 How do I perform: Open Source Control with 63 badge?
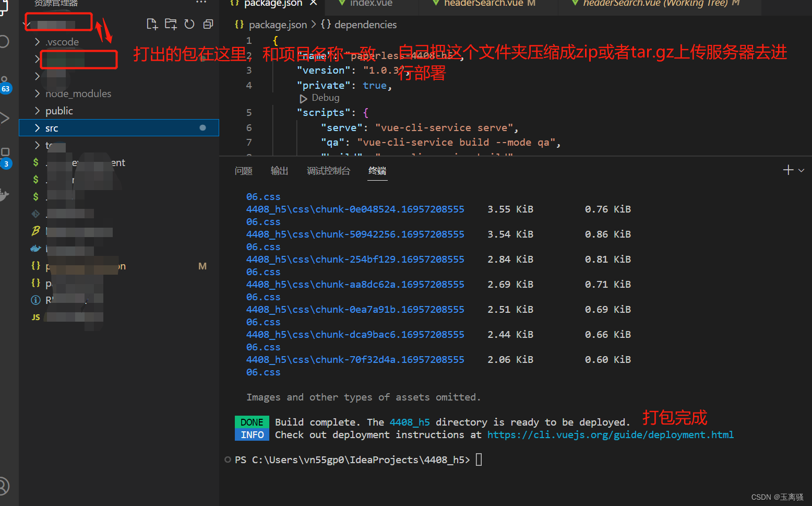coord(5,84)
